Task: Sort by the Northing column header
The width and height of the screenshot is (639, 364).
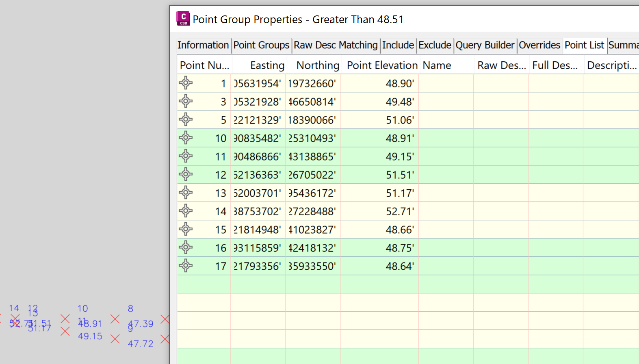Action: tap(314, 65)
